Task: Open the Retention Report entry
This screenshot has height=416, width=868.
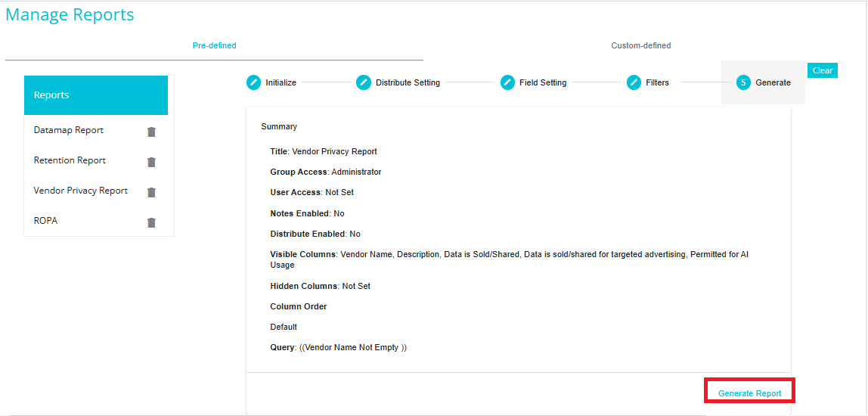Action: point(70,160)
